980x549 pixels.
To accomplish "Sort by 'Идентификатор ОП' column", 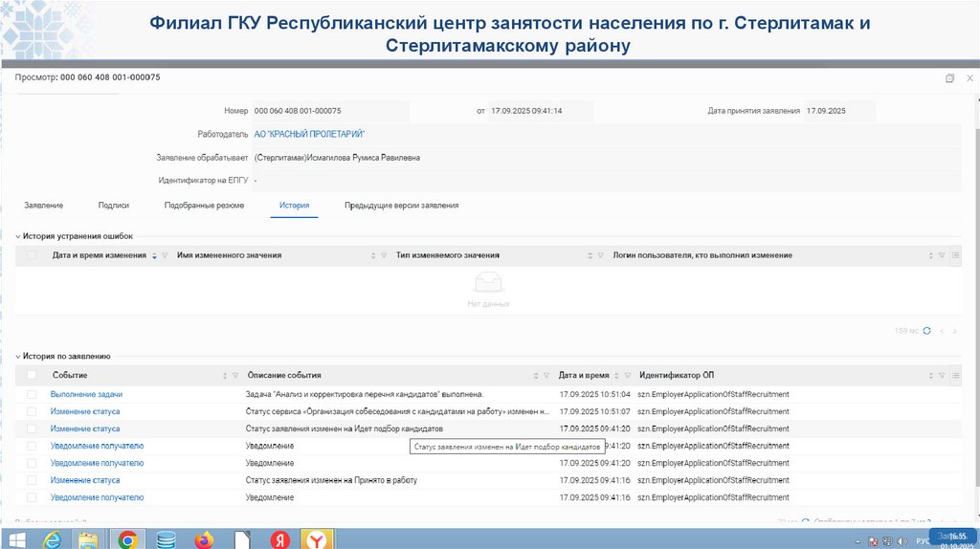I will (931, 375).
